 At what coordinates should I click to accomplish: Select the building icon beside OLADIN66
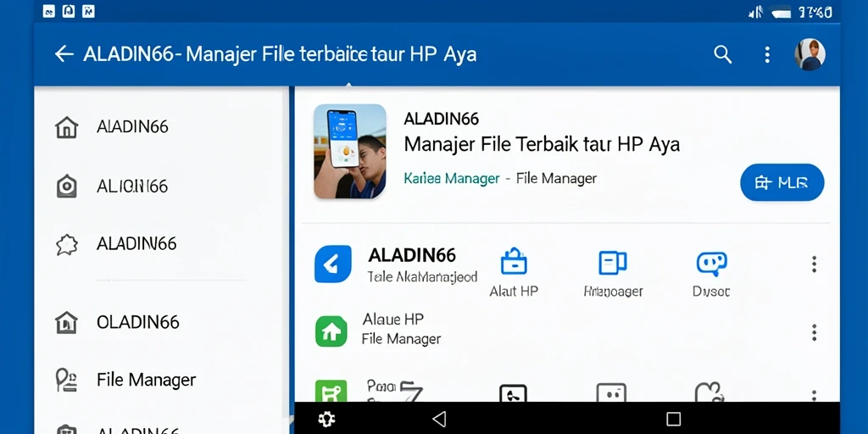(x=66, y=322)
